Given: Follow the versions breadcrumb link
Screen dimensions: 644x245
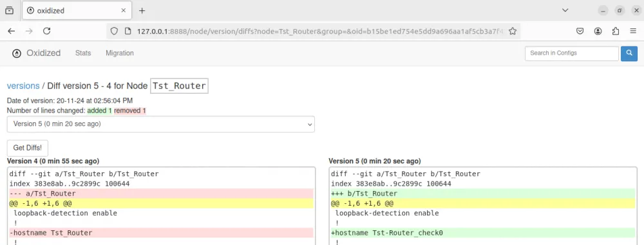Looking at the screenshot, I should (23, 86).
